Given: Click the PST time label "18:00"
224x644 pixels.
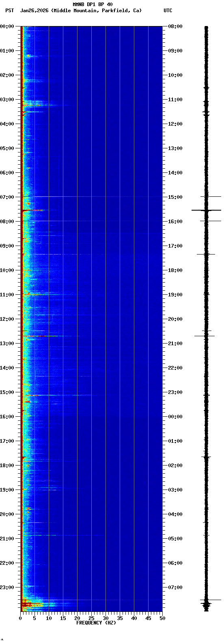Looking at the screenshot, I should [7, 466].
